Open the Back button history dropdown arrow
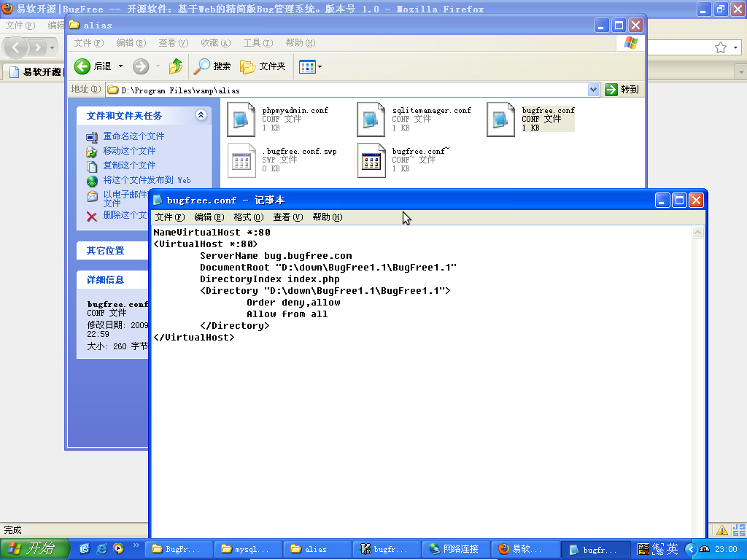Image resolution: width=747 pixels, height=560 pixels. click(120, 66)
